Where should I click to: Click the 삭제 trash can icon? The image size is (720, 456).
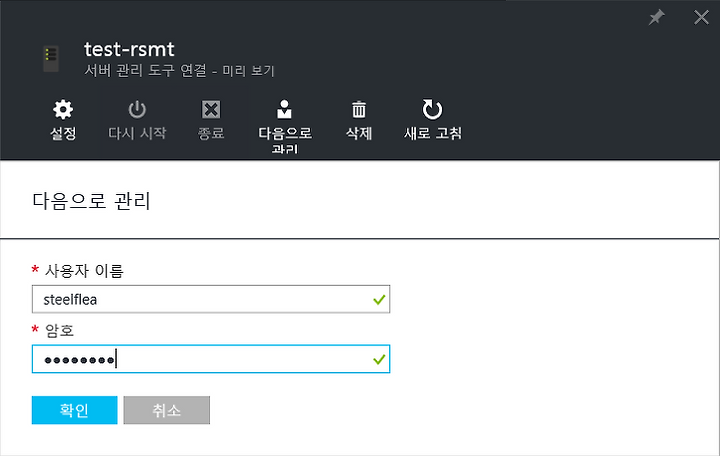click(x=359, y=109)
